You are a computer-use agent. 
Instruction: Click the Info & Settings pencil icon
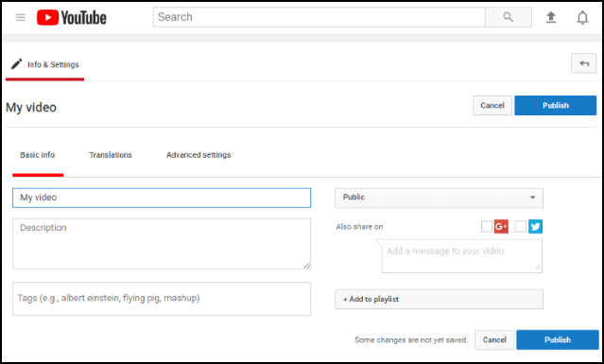click(x=17, y=64)
